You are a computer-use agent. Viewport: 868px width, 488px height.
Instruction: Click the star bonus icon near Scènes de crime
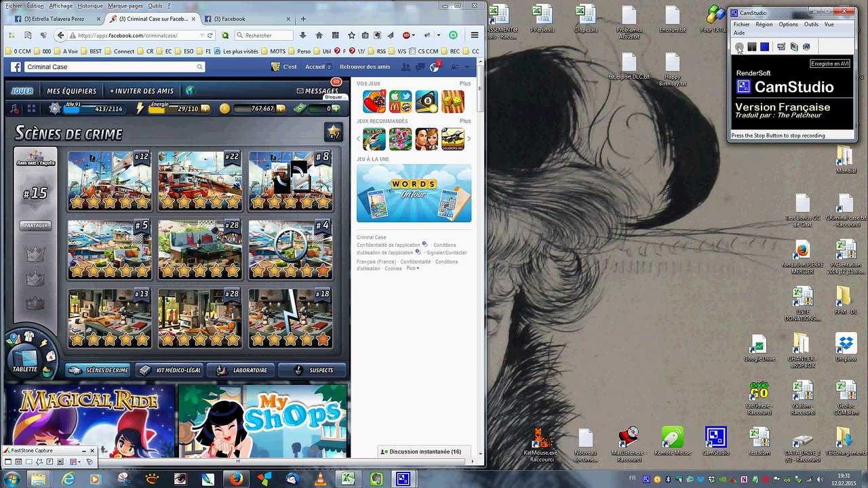(333, 132)
